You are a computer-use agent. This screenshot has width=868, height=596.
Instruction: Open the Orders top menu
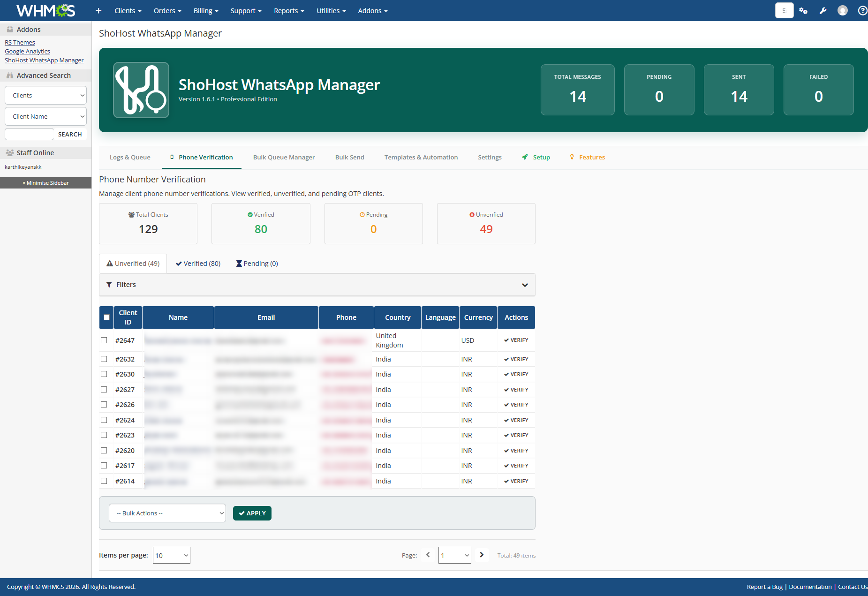(167, 11)
